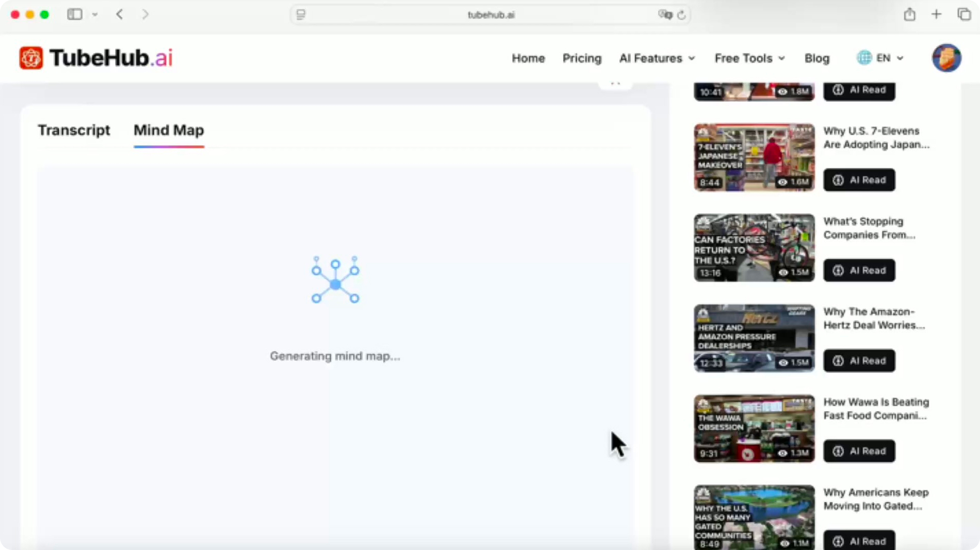
Task: Open the Pricing page
Action: click(x=582, y=58)
